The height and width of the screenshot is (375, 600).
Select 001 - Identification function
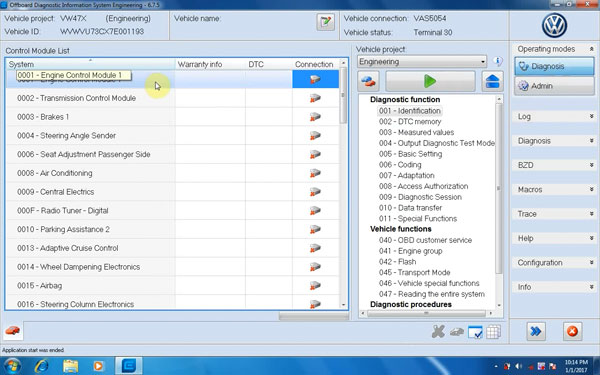pyautogui.click(x=410, y=111)
